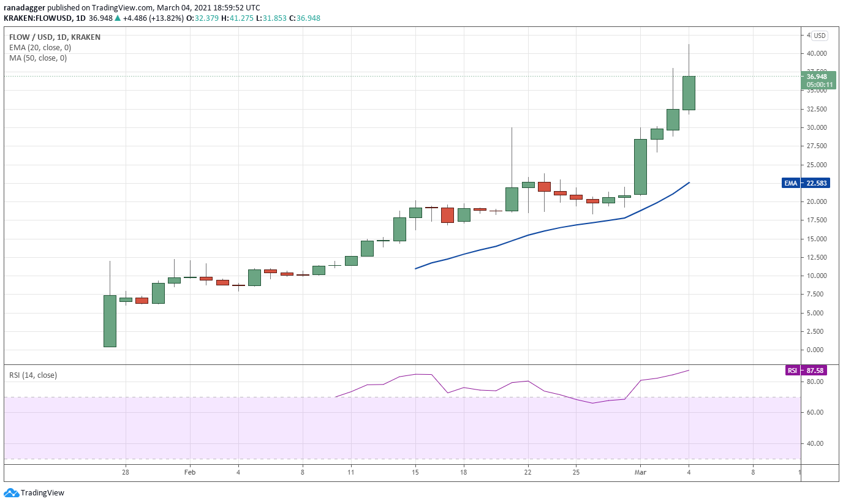Open the FLOW / USD, 1D, KRAKEN symbol legend
Image resolution: width=843 pixels, height=504 pixels.
click(55, 37)
